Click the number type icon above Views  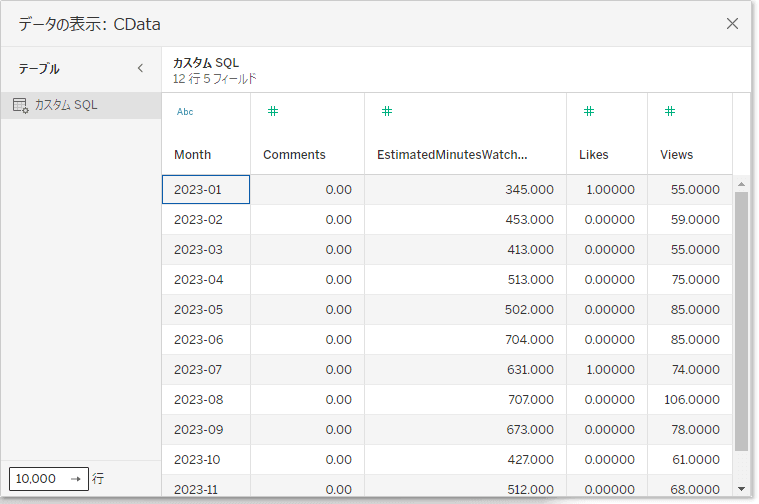(x=670, y=111)
